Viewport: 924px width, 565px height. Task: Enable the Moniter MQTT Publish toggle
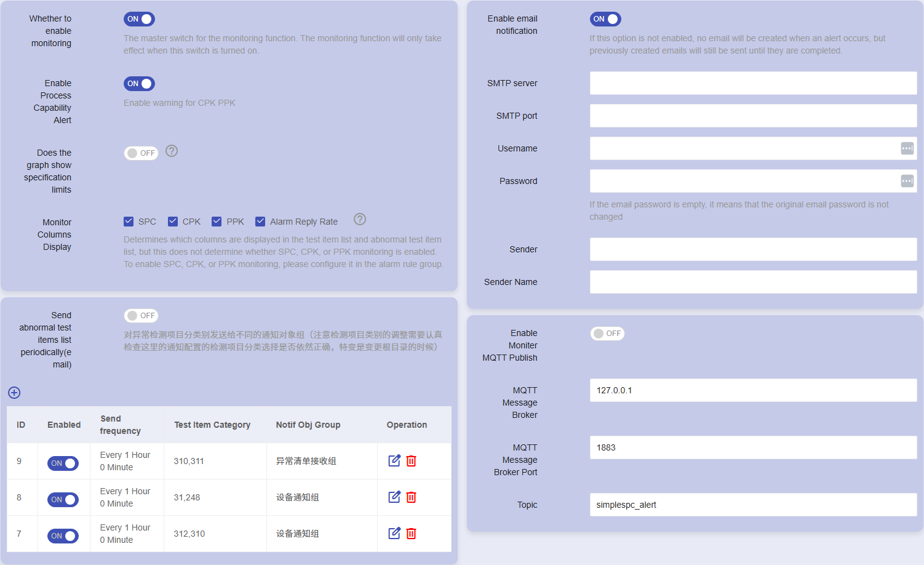pyautogui.click(x=607, y=334)
